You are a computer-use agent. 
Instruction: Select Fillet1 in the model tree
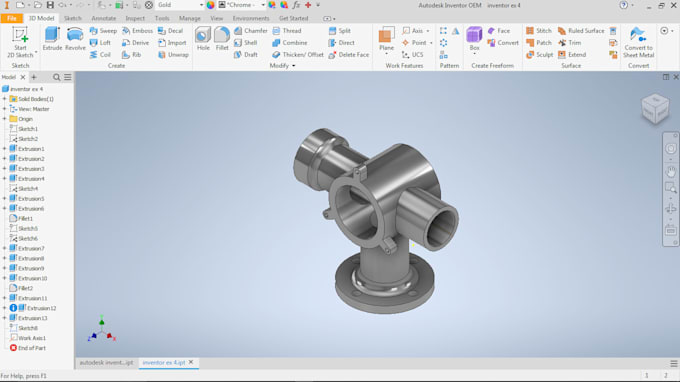pyautogui.click(x=21, y=219)
